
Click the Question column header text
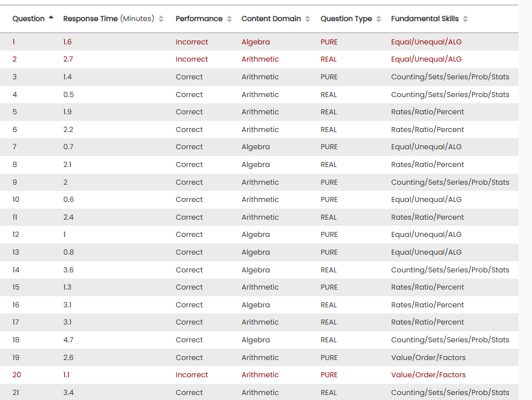[x=28, y=19]
